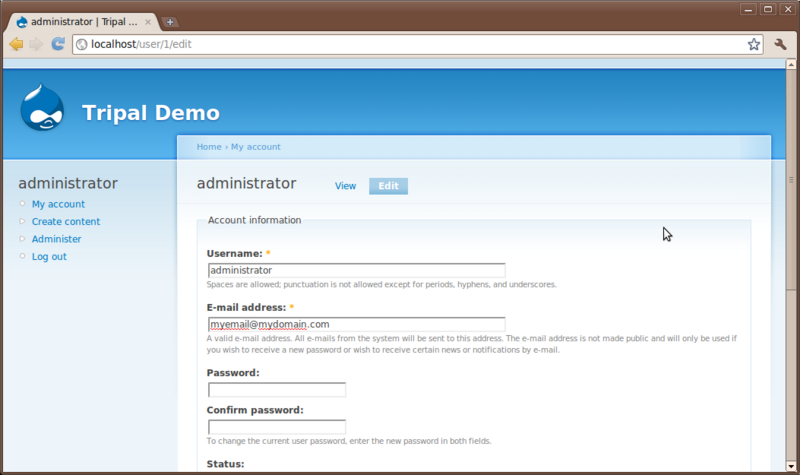Click the Account information fieldset legend
This screenshot has height=475, width=800.
(255, 220)
